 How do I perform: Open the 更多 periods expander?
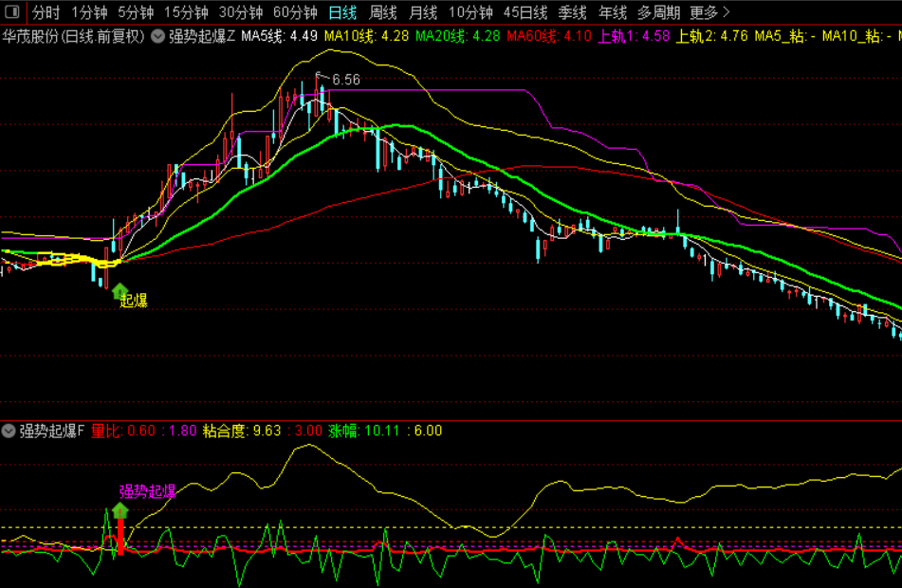709,12
